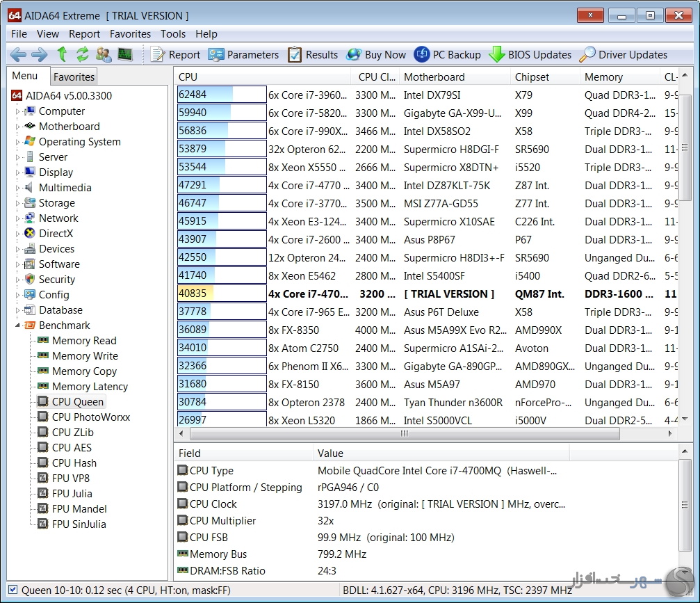
Task: Click the Driver Updates magnifier icon
Action: click(587, 54)
